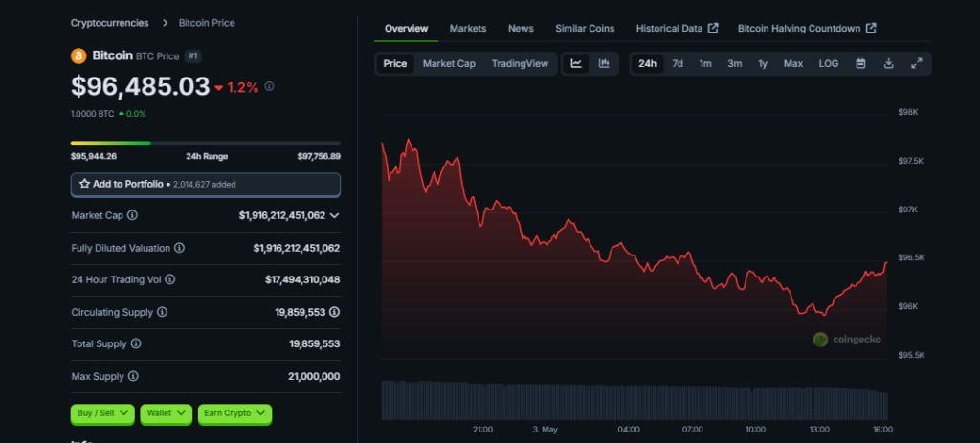980x443 pixels.
Task: Click the Bitcoin Price breadcrumb
Action: point(207,23)
